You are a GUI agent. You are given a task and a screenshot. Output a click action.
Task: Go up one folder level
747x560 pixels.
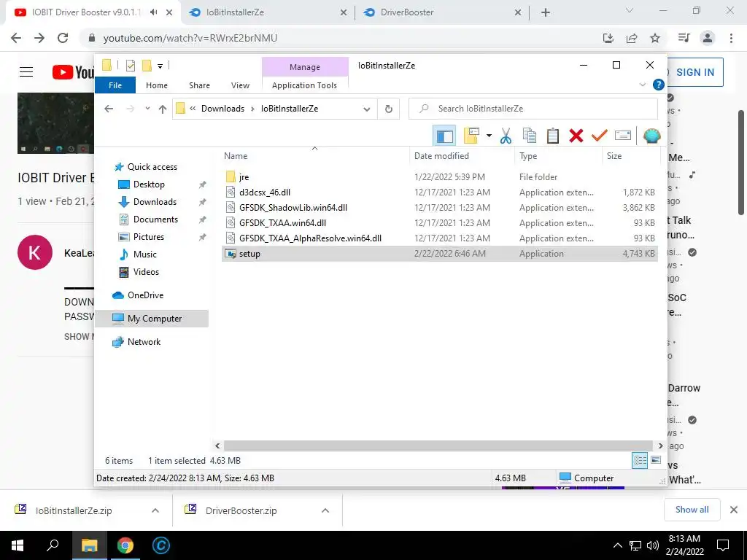point(163,109)
